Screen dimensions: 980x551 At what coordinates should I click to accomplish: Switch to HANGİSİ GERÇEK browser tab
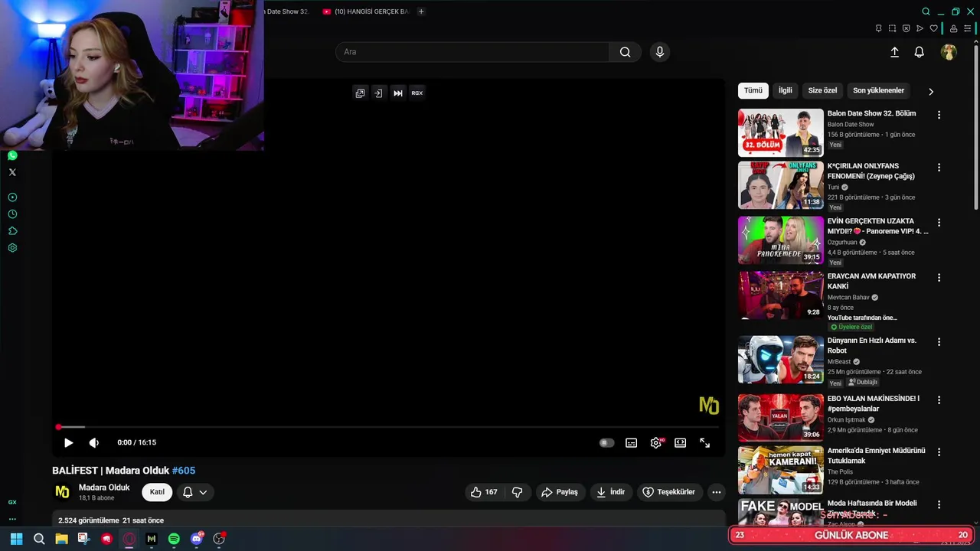pyautogui.click(x=366, y=11)
